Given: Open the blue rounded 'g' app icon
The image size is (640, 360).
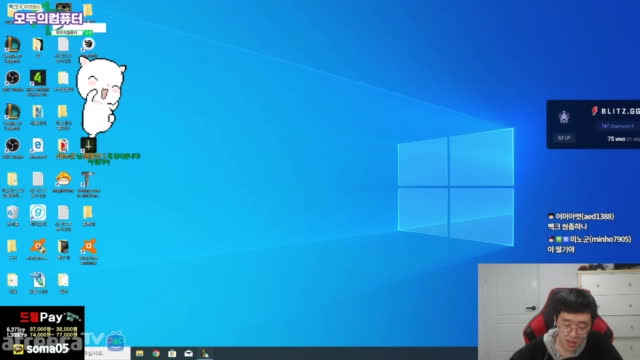Looking at the screenshot, I should [x=38, y=213].
